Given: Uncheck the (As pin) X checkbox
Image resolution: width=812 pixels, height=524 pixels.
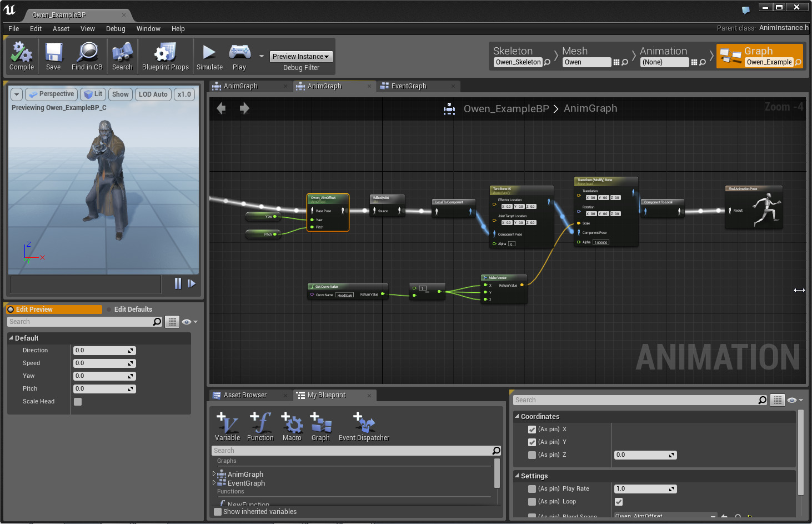Looking at the screenshot, I should tap(532, 430).
